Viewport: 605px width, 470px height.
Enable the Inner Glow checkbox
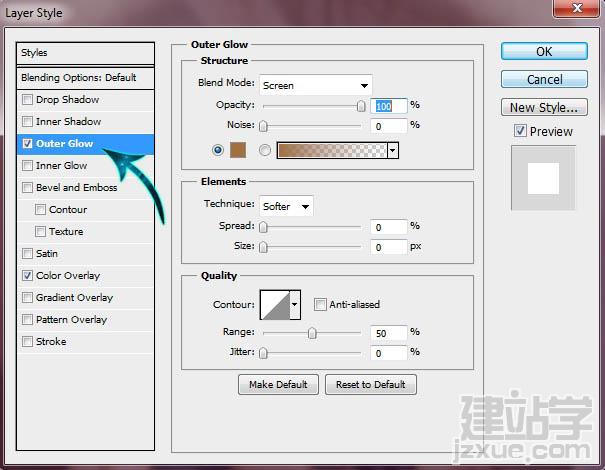(27, 166)
